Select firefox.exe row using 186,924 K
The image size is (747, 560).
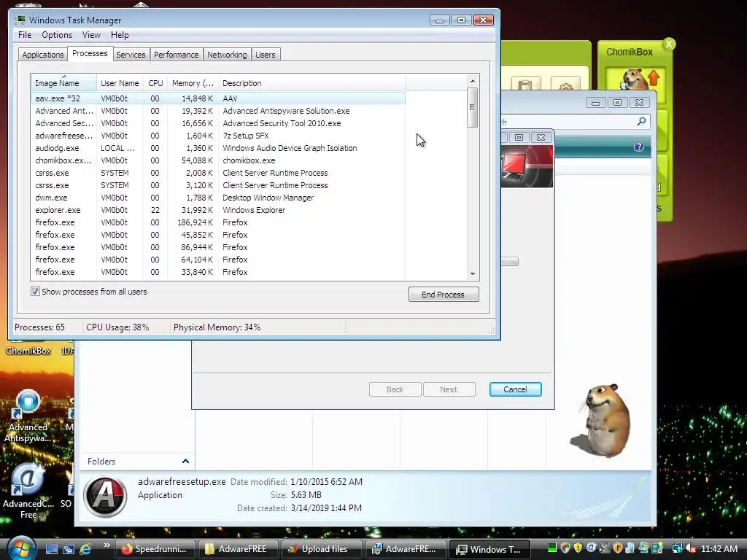coord(218,222)
